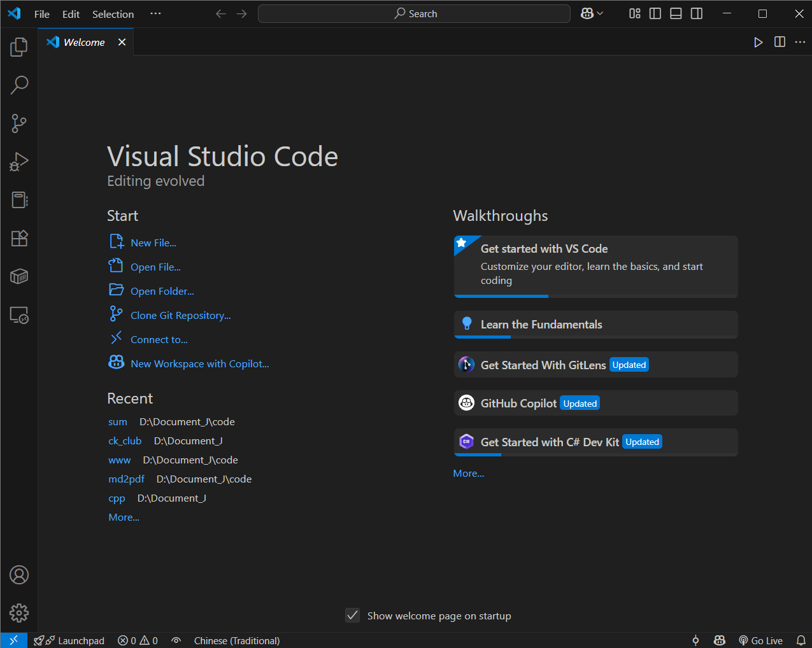Image resolution: width=812 pixels, height=648 pixels.
Task: Click the Open Folder link
Action: 162,291
